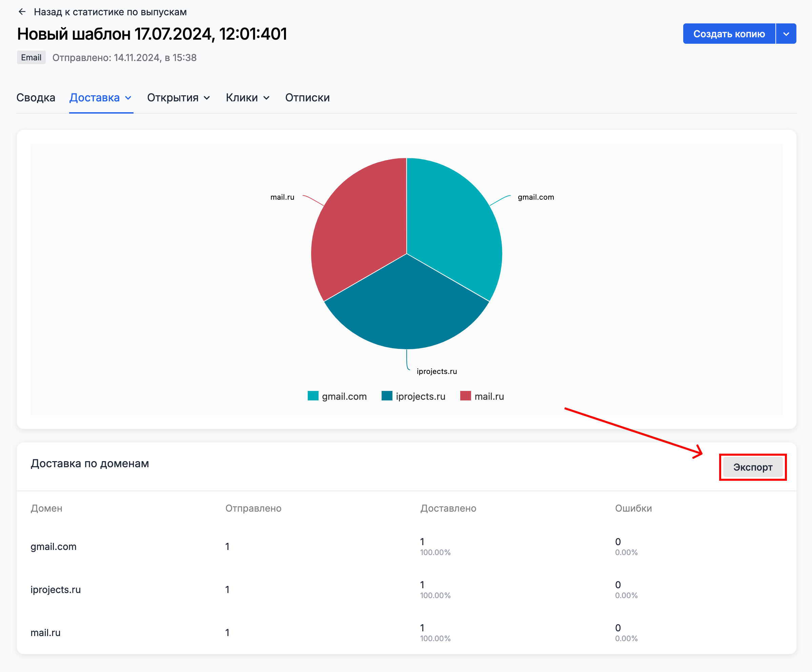Screen dimensions: 812x672
Task: Expand the Доставка tab chevron
Action: point(128,98)
